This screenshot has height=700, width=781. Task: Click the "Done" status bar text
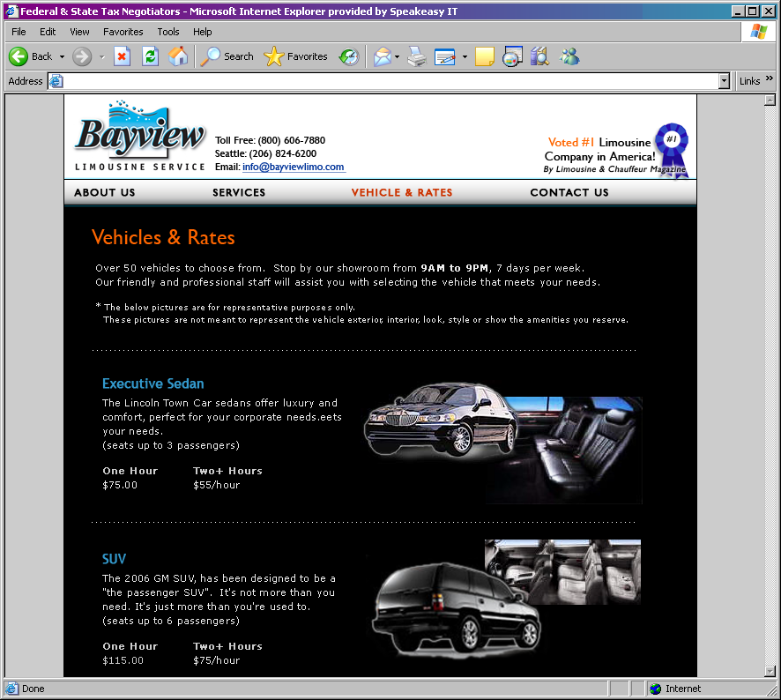[x=33, y=689]
